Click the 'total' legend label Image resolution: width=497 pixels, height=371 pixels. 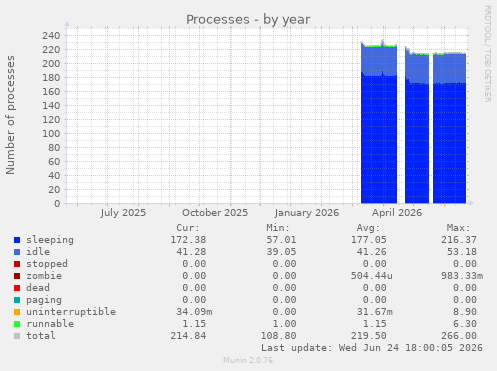coord(41,336)
